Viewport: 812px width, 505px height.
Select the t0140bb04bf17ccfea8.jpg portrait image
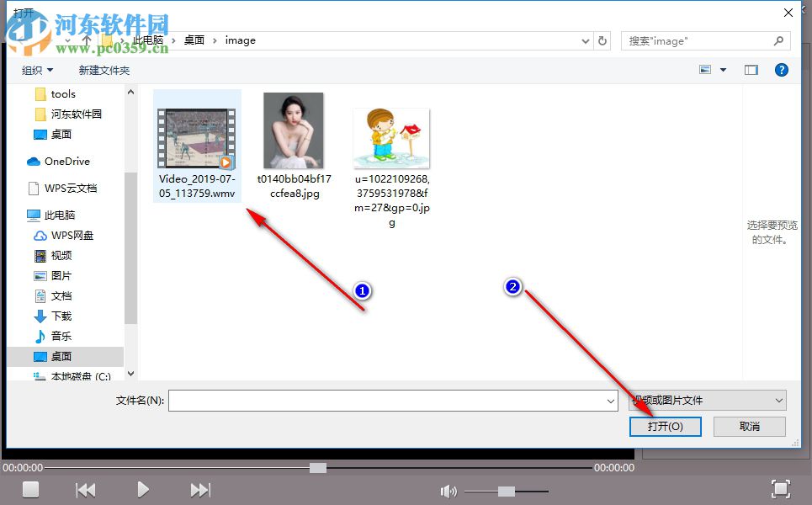294,130
